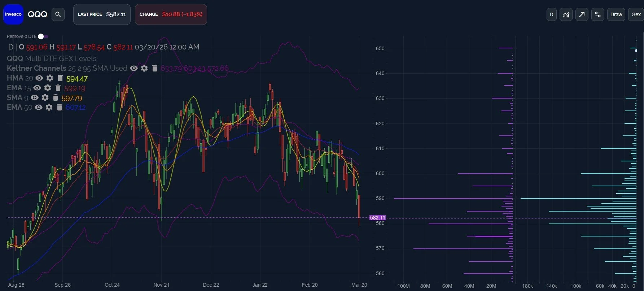644x291 pixels.
Task: Click the Invesco logo badge
Action: pos(13,14)
